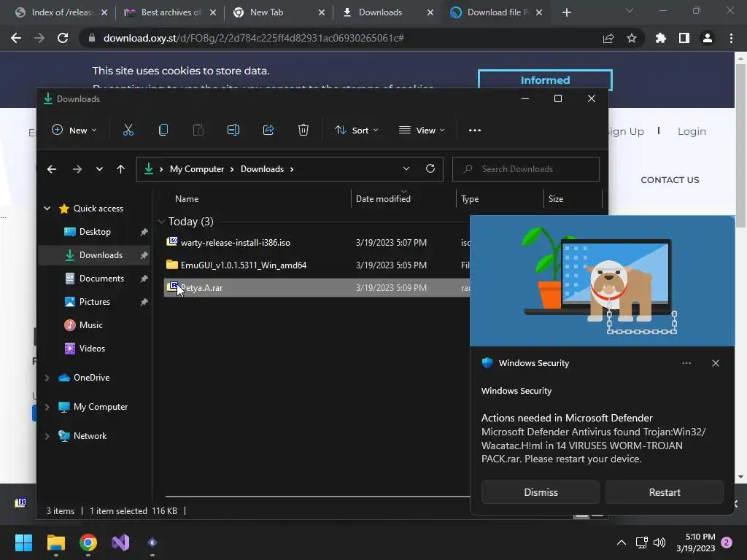Image resolution: width=747 pixels, height=560 pixels.
Task: Show hidden system tray icons
Action: click(622, 542)
